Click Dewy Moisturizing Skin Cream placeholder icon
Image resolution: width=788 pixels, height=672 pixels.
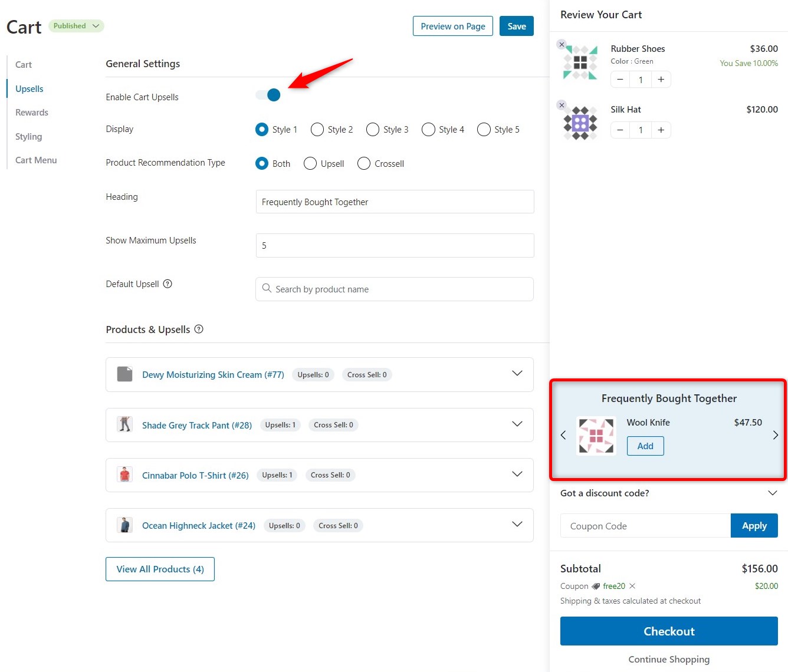(x=124, y=374)
